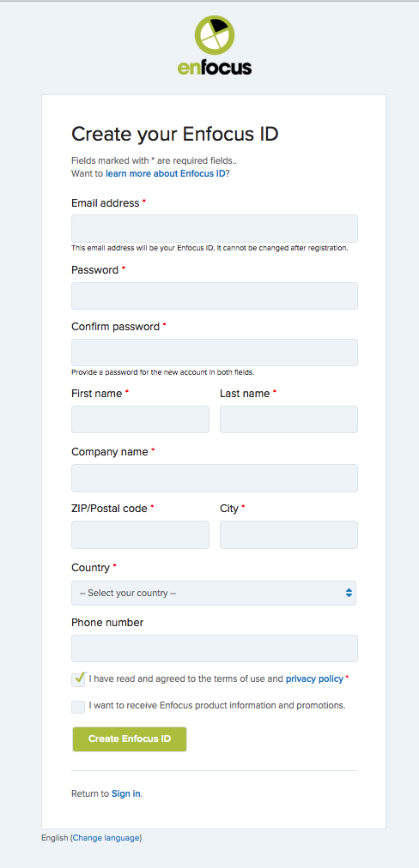
Task: Select the Phone number field
Action: [x=215, y=648]
